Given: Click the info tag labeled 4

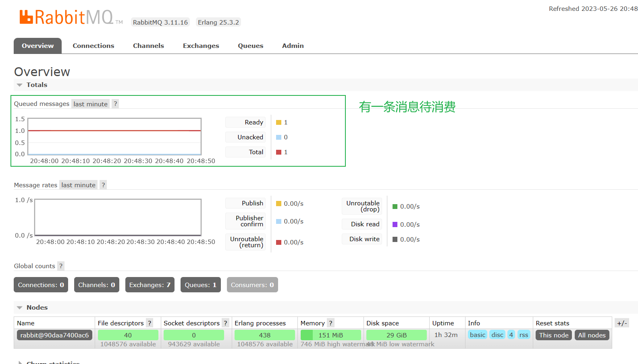Looking at the screenshot, I should click(x=511, y=335).
